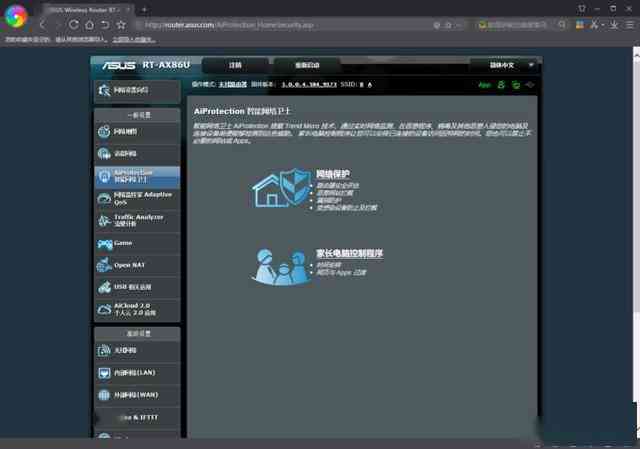Viewport: 640px width, 449px height.
Task: Open the language dropdown at header right
Action: click(507, 65)
